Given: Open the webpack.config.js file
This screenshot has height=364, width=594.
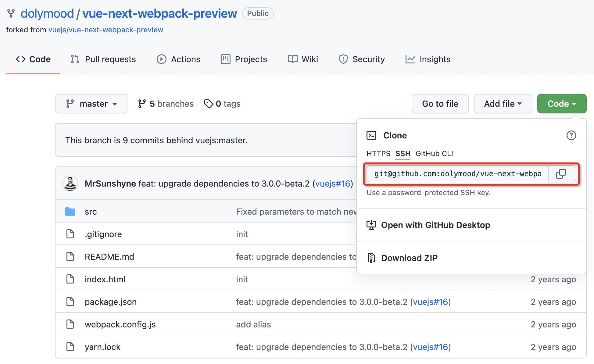Looking at the screenshot, I should tap(120, 324).
